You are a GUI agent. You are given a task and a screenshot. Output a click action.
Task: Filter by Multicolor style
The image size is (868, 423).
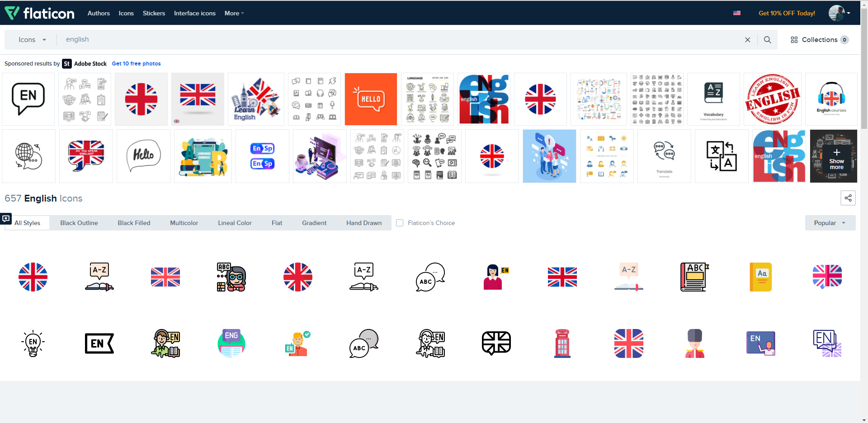[x=184, y=223]
